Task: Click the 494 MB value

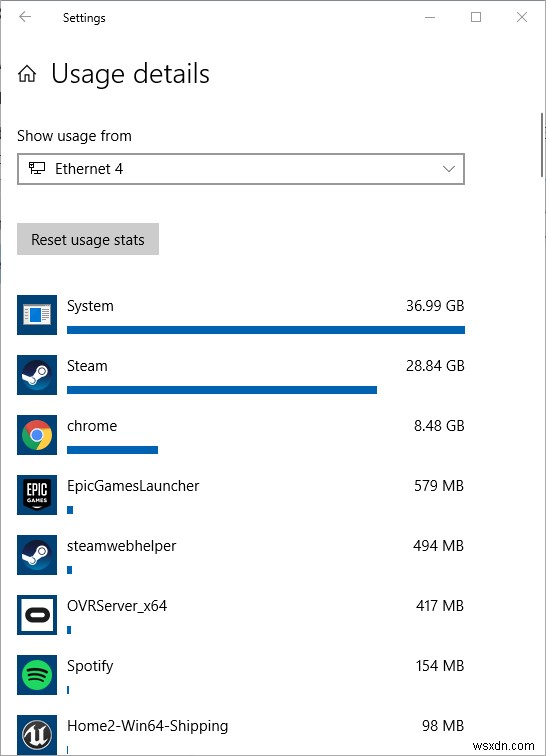Action: (x=438, y=546)
